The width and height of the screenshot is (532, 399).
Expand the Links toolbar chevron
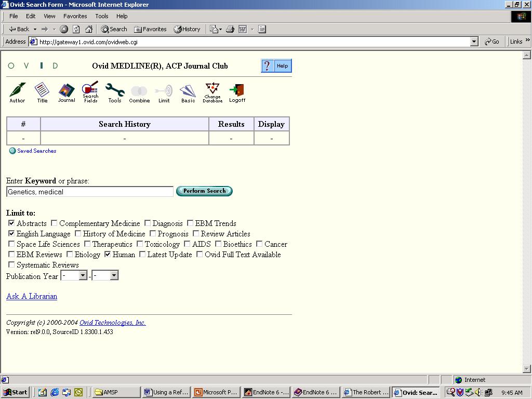528,40
